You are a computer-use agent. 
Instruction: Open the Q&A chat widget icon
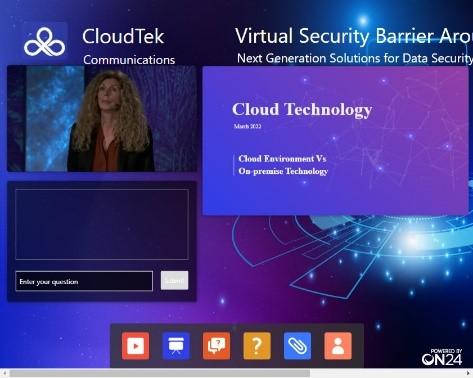pyautogui.click(x=216, y=346)
